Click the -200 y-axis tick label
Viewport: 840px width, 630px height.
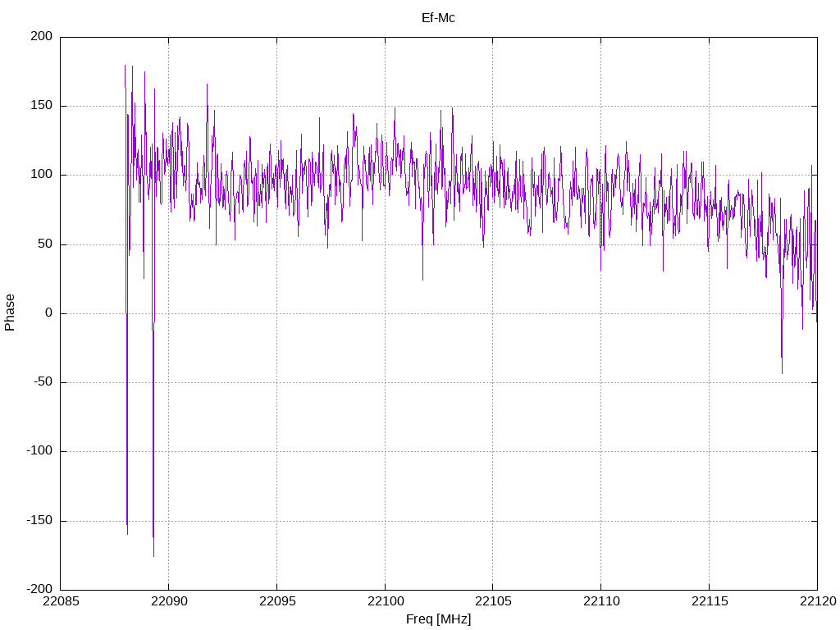(x=39, y=589)
